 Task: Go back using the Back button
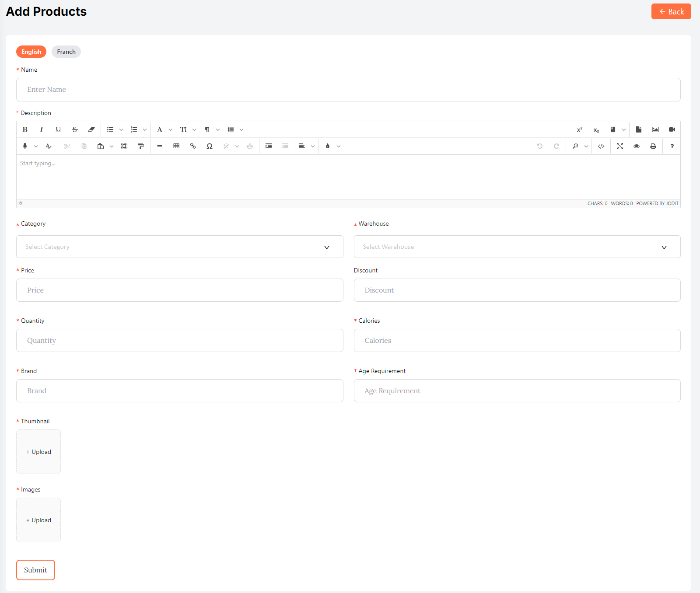point(671,11)
